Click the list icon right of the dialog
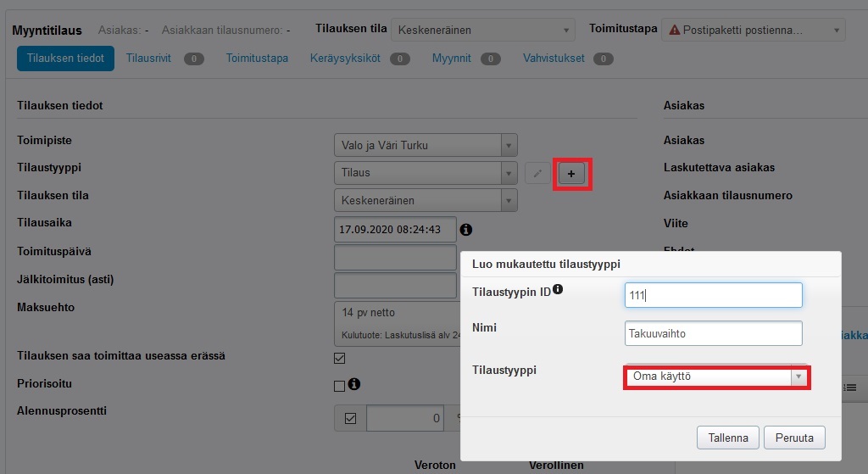The image size is (868, 474). [x=850, y=387]
